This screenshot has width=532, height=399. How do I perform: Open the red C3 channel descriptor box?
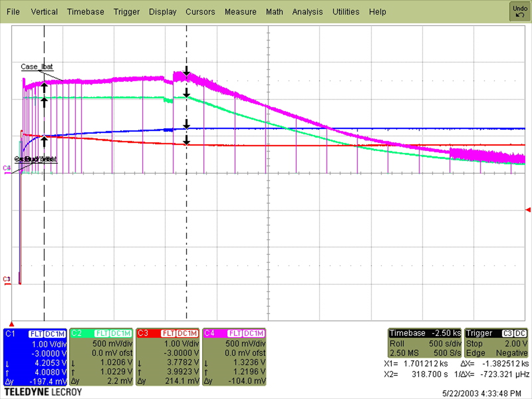(x=168, y=357)
